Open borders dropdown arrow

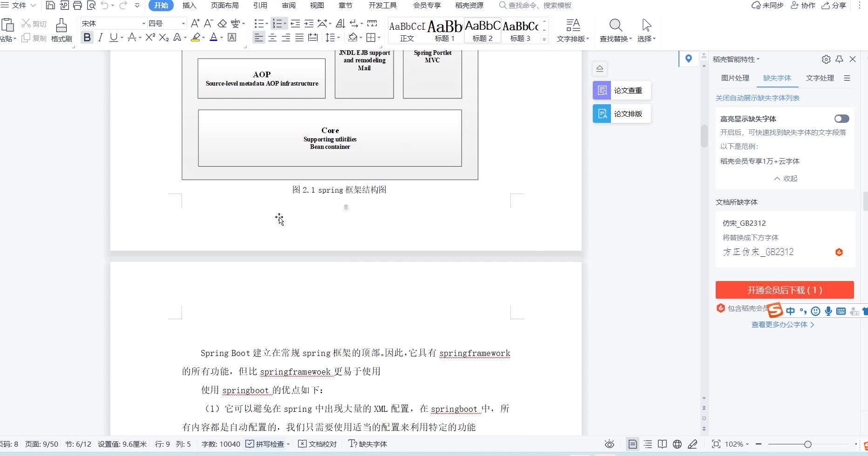click(x=379, y=38)
